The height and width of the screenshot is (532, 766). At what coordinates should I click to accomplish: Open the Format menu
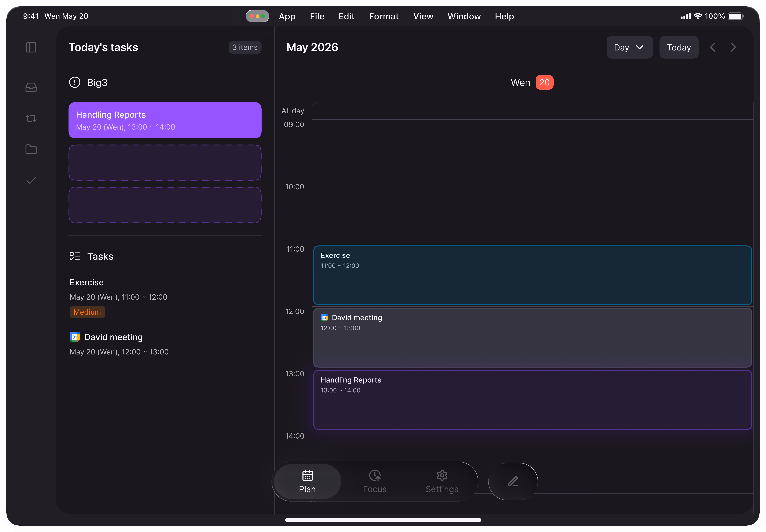[x=383, y=16]
